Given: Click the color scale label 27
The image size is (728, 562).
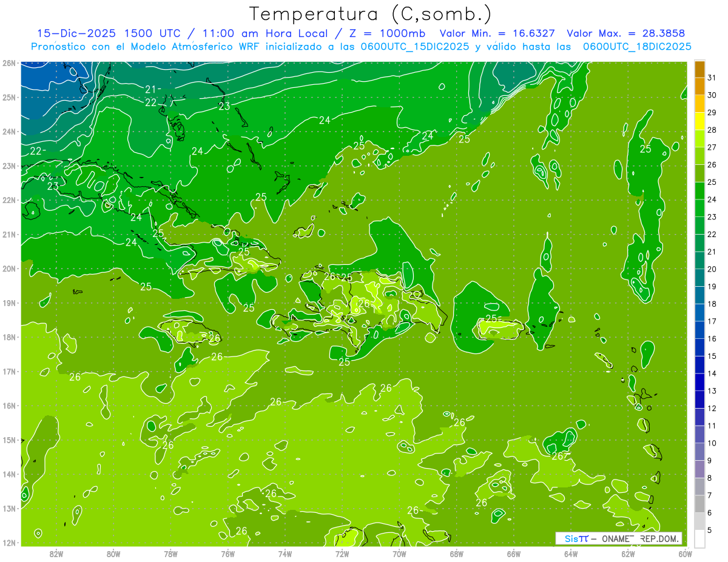Looking at the screenshot, I should (x=712, y=147).
